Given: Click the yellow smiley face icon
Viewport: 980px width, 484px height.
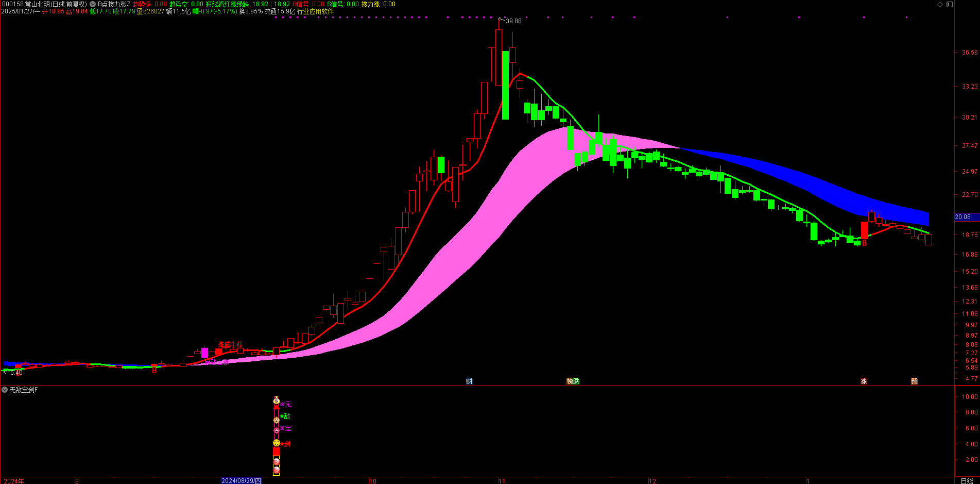Looking at the screenshot, I should pyautogui.click(x=277, y=443).
